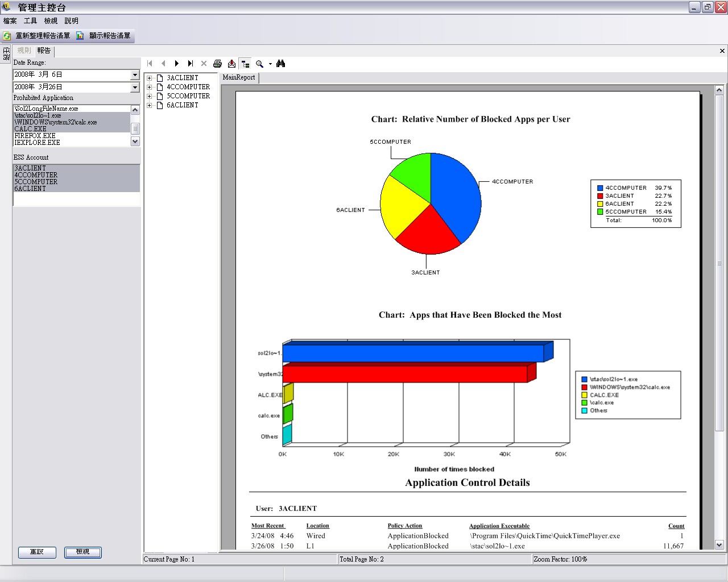This screenshot has width=728, height=582.
Task: Expand the 3ACLIENT tree node
Action: pos(149,78)
